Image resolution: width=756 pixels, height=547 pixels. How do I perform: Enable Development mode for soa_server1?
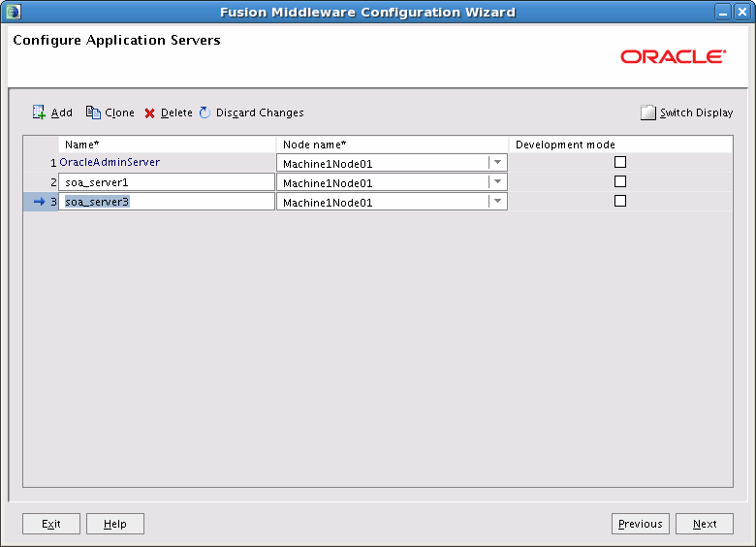coord(620,181)
